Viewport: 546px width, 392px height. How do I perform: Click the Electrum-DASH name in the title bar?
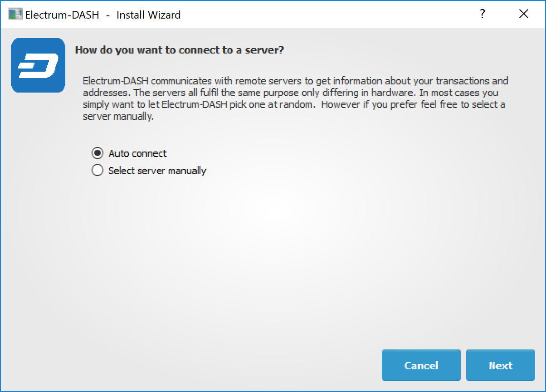click(x=62, y=15)
